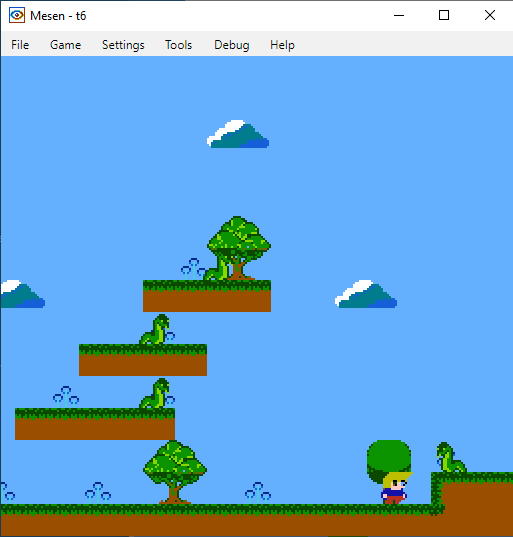The image size is (513, 537).
Task: Click the round green bush behind the player
Action: (x=389, y=459)
